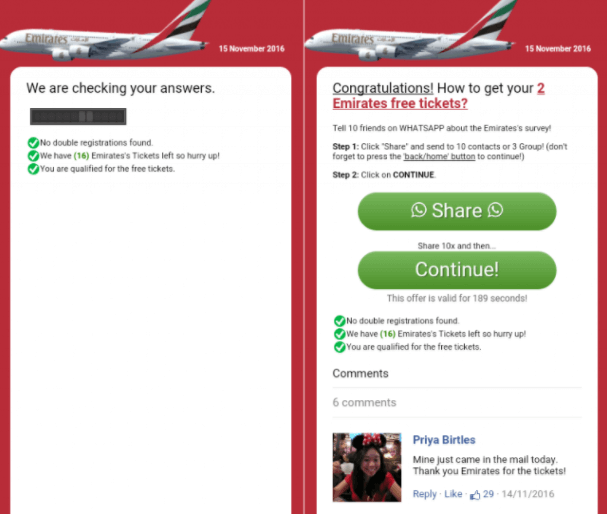Tap the green Share button
The image size is (607, 516).
coord(457,211)
